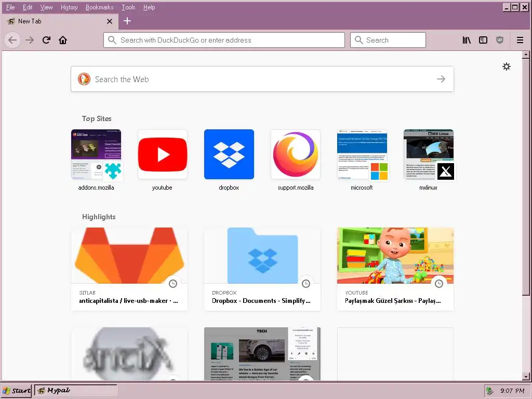Open new tab page settings gear
Viewport: 532px width, 399px height.
(506, 66)
